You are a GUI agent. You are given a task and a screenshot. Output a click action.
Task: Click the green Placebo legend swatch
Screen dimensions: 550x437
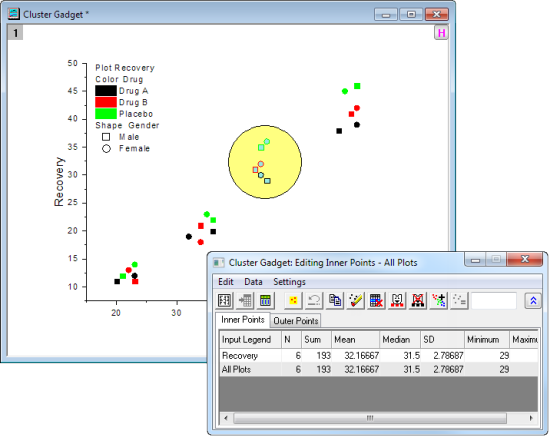click(x=106, y=114)
